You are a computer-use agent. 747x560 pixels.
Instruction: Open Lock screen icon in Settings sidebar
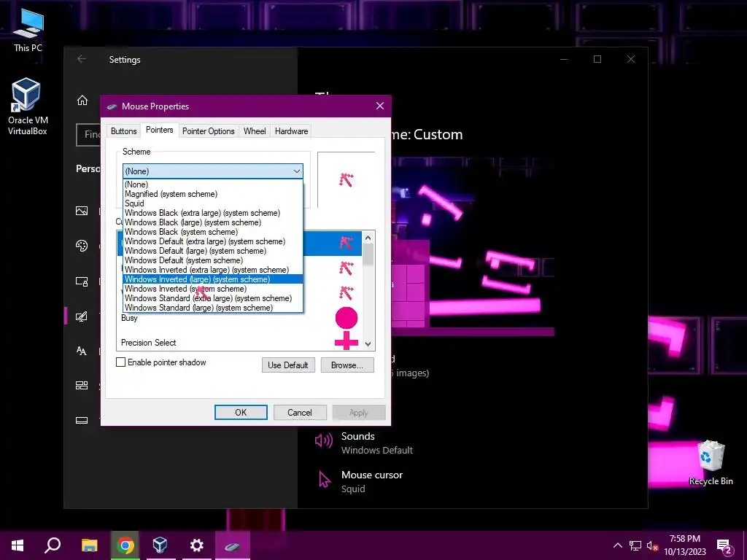click(x=82, y=281)
